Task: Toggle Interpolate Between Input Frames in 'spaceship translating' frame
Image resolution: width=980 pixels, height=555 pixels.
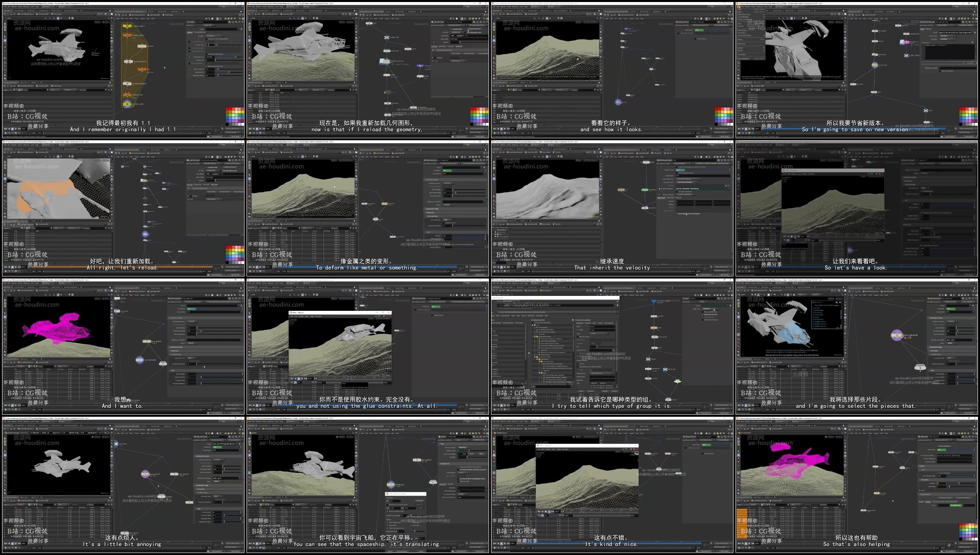Action: point(458,467)
